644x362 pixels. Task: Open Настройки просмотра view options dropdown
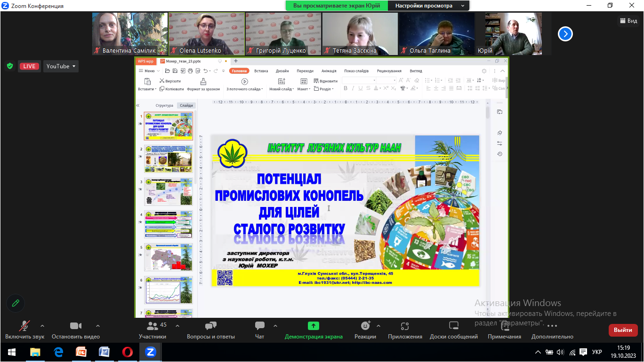428,6
